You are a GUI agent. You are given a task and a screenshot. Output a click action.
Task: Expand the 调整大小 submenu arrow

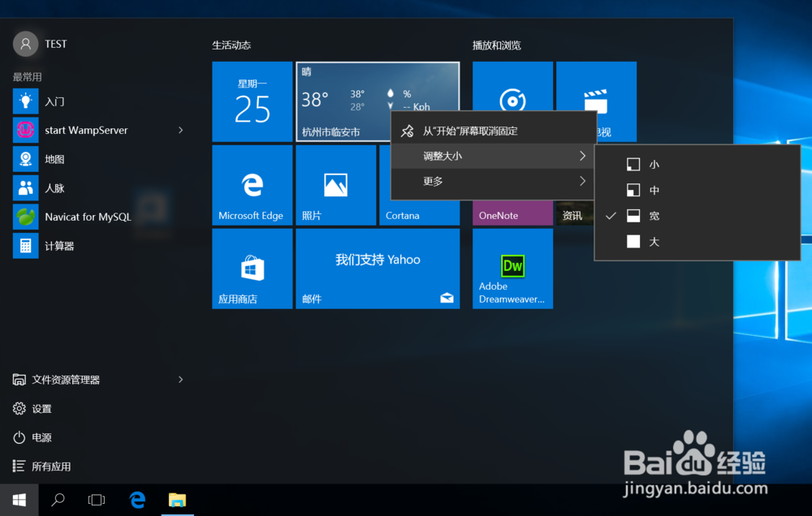(x=582, y=156)
